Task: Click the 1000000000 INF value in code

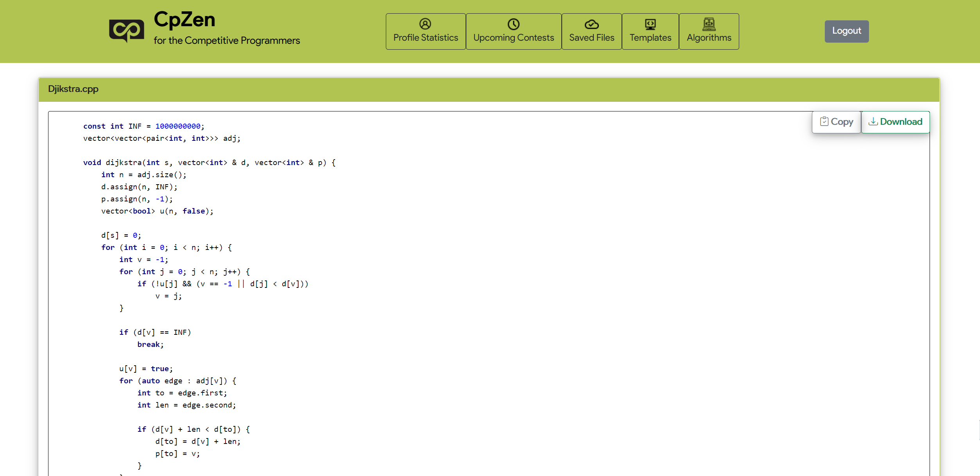Action: pos(178,126)
